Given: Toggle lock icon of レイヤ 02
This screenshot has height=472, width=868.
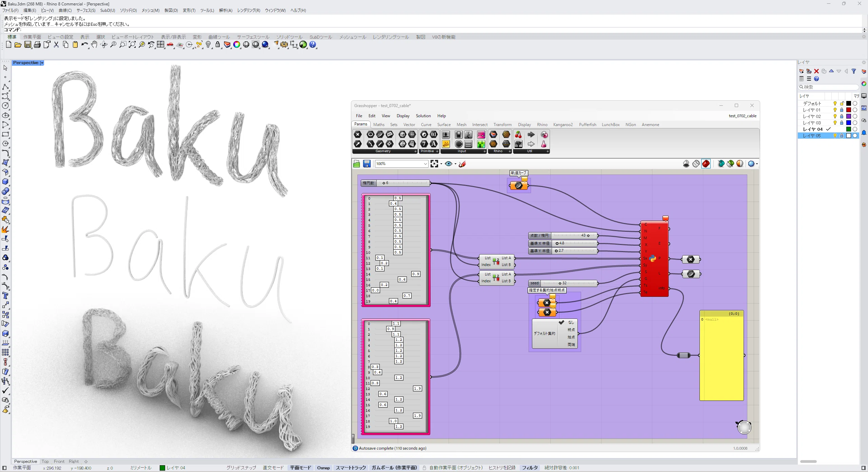Looking at the screenshot, I should [842, 116].
